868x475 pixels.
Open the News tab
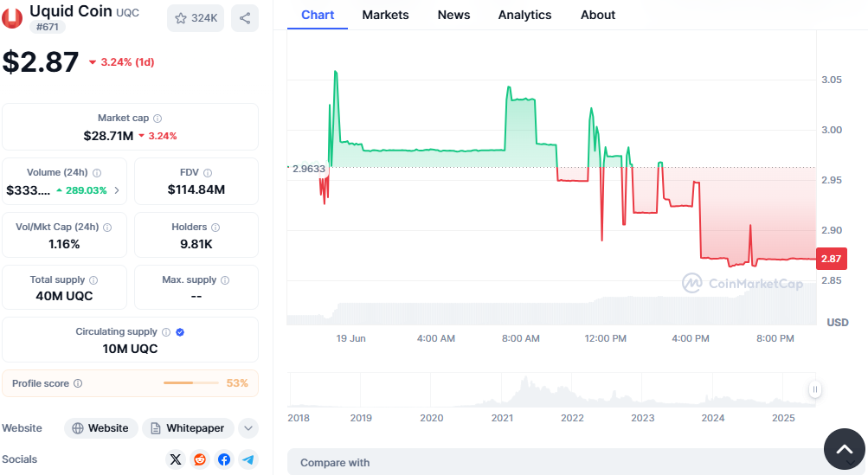coord(454,15)
